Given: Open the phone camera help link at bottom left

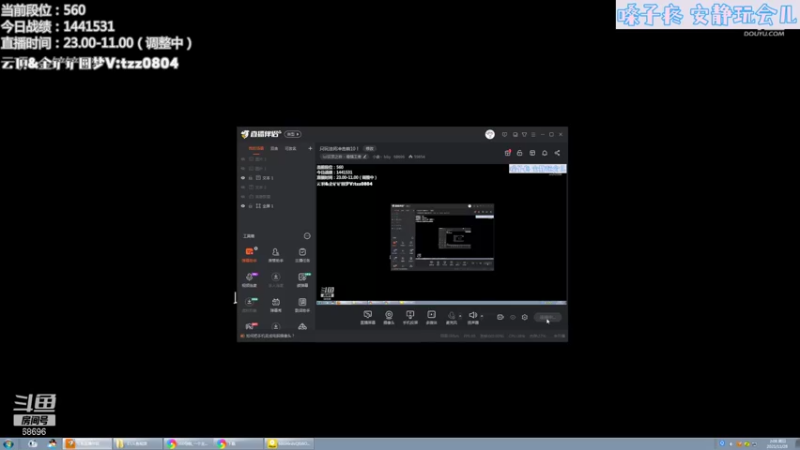Looking at the screenshot, I should 268,336.
